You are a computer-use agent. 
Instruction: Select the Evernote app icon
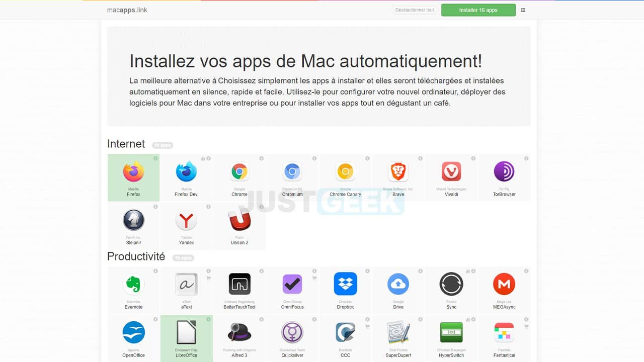[133, 285]
